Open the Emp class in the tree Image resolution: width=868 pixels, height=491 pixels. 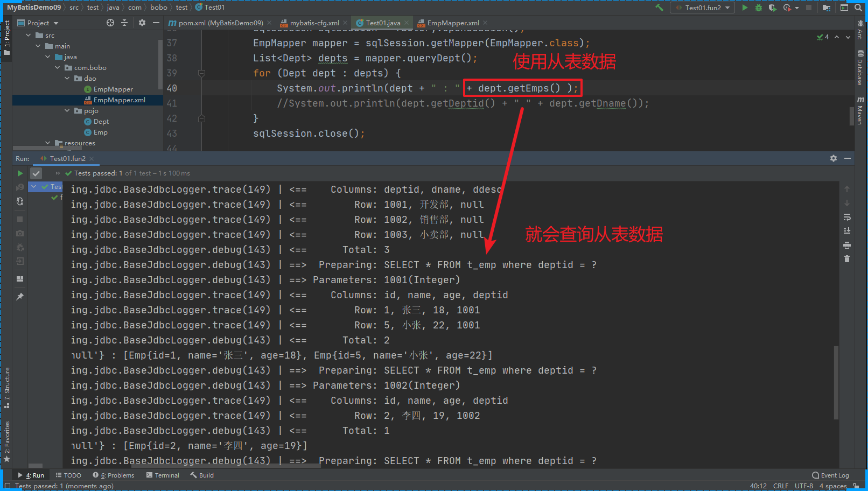(x=96, y=132)
